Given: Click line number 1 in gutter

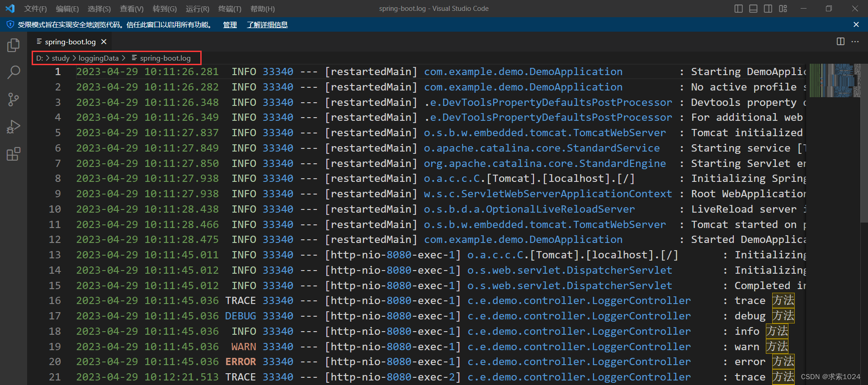Looking at the screenshot, I should (x=57, y=71).
